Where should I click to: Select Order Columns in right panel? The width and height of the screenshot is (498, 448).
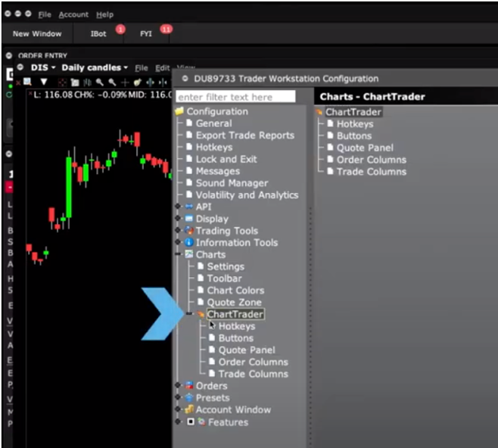point(371,160)
